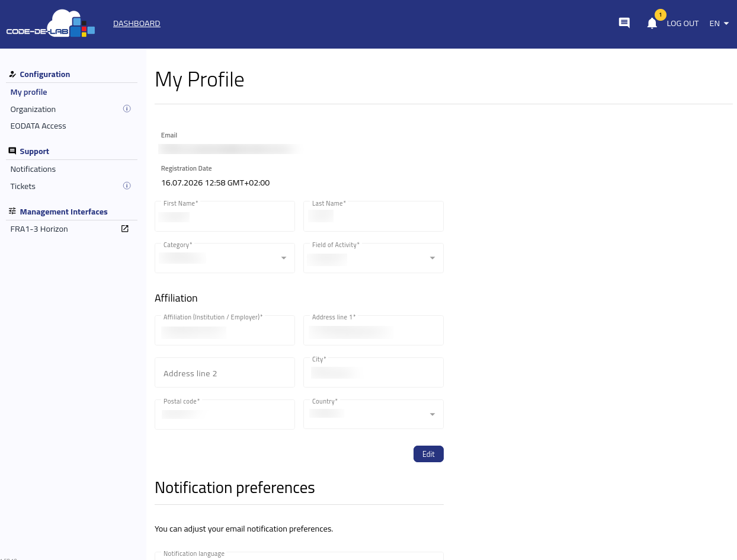Select My profile in sidebar
Screen dimensions: 737x560
pos(28,92)
